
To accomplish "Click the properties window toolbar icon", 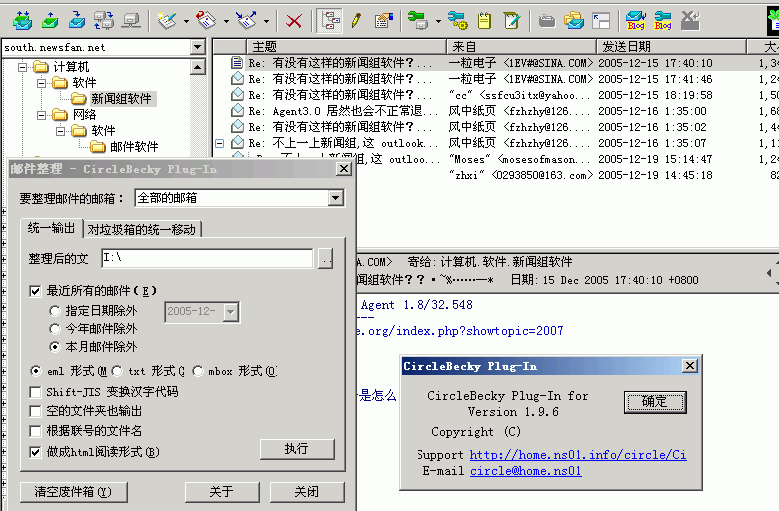I will tap(384, 20).
